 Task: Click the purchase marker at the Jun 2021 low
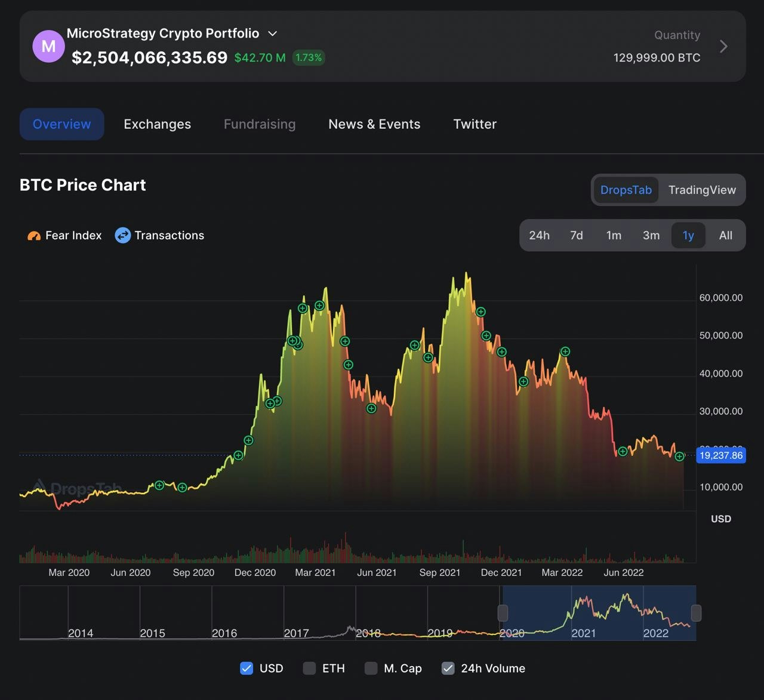click(x=371, y=409)
